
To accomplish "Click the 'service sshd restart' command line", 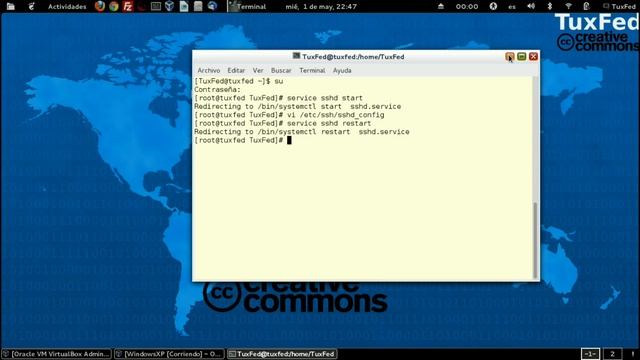I will tap(282, 123).
